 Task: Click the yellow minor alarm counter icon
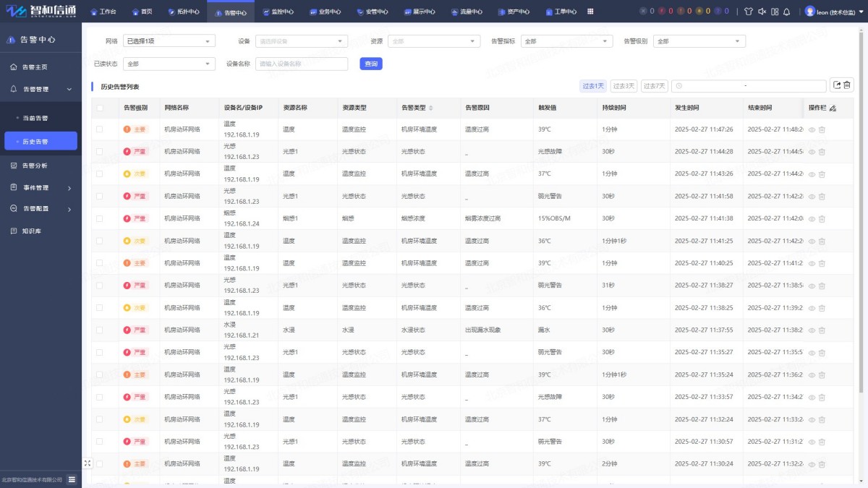[x=699, y=12]
